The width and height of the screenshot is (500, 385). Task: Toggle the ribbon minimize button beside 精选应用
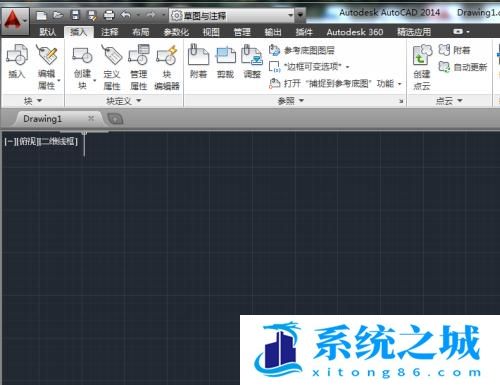coord(458,32)
